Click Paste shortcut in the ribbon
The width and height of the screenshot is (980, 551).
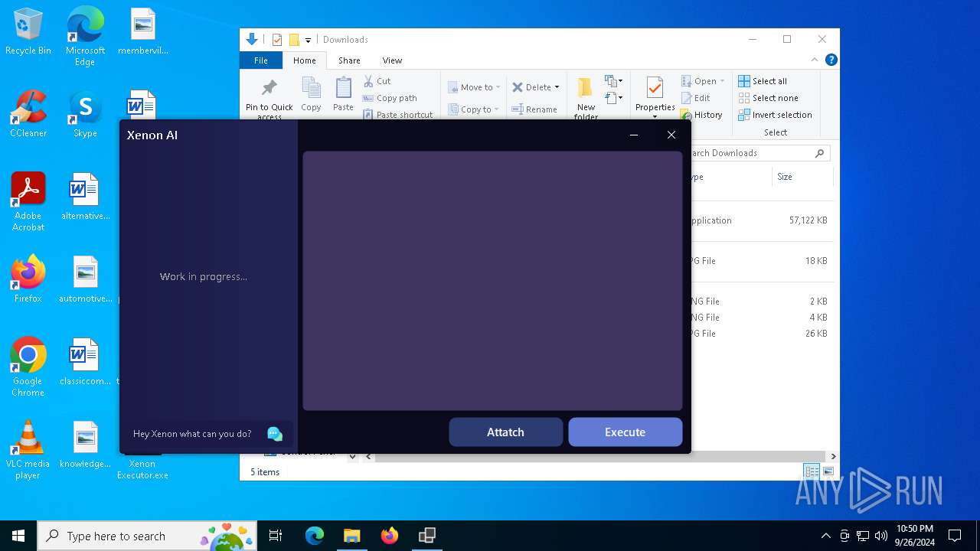pos(397,115)
